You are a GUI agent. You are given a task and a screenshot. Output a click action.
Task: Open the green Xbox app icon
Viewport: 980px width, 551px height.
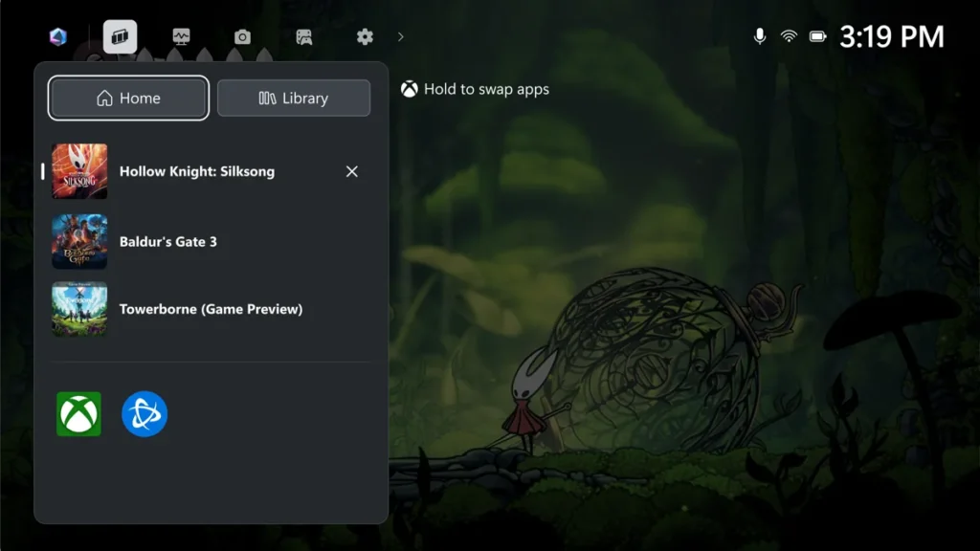(78, 414)
